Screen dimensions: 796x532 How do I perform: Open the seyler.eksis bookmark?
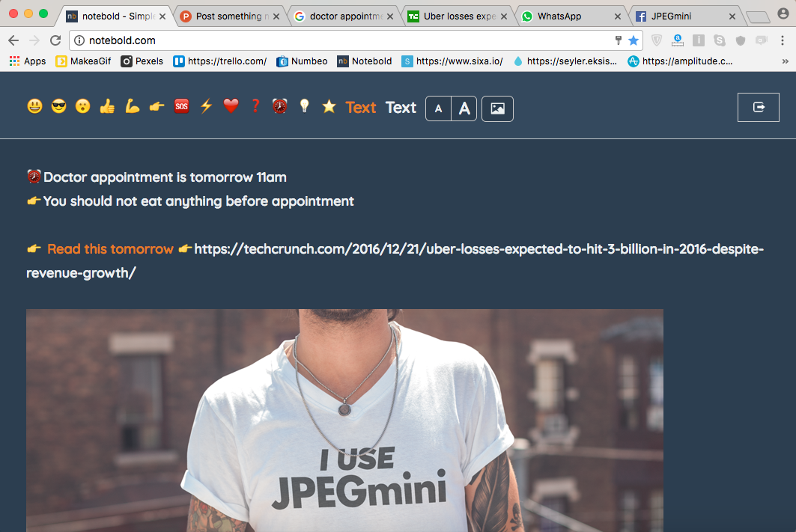point(565,61)
